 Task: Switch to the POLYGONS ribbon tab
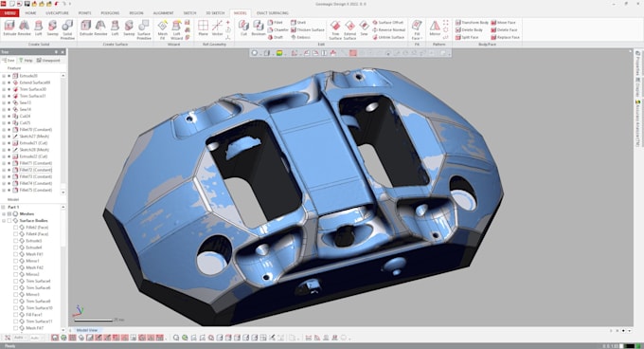[110, 13]
